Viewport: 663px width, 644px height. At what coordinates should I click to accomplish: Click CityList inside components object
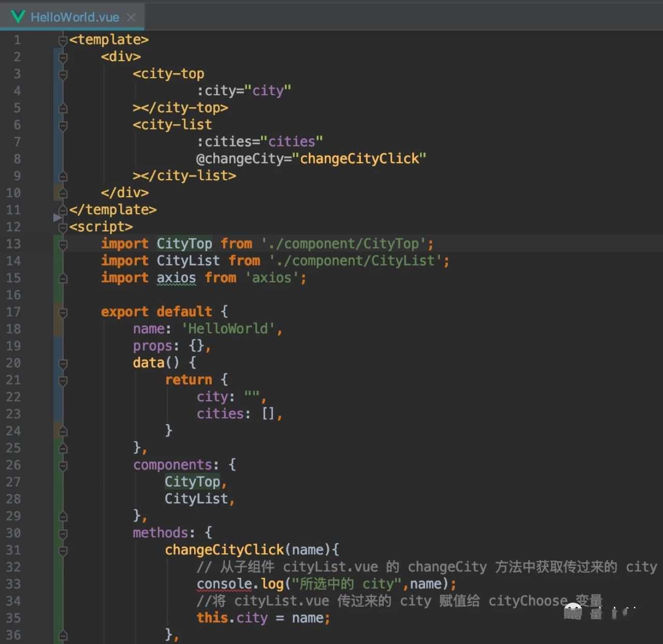click(196, 499)
